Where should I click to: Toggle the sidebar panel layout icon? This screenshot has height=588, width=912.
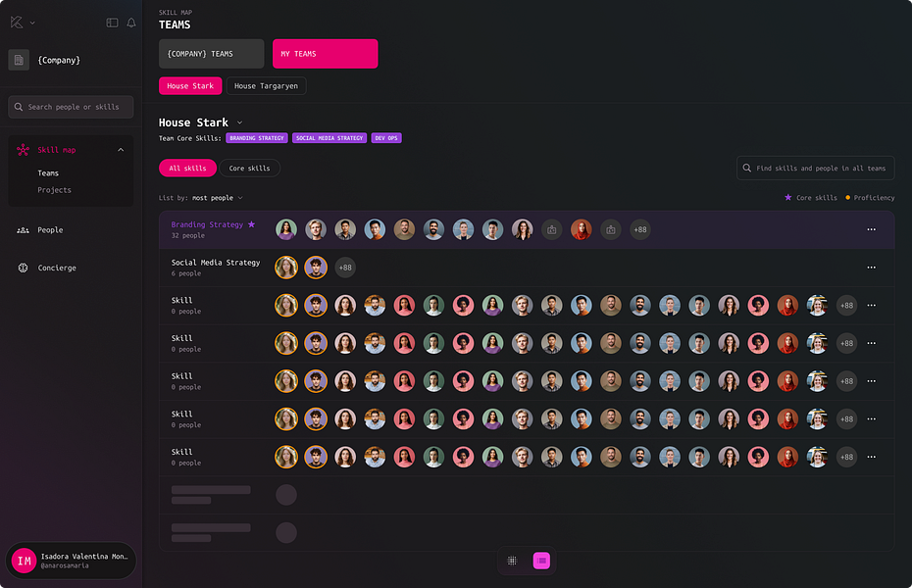pyautogui.click(x=112, y=23)
